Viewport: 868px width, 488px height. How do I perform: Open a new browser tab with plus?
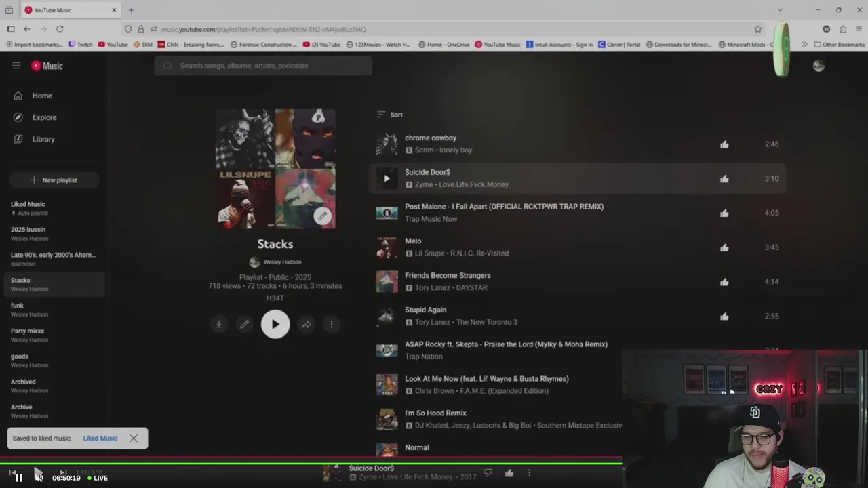(131, 10)
